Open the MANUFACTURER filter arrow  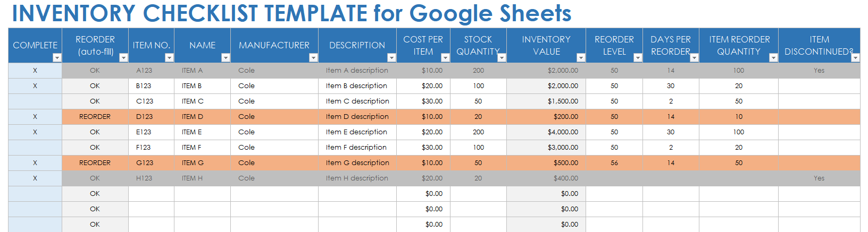[x=313, y=58]
